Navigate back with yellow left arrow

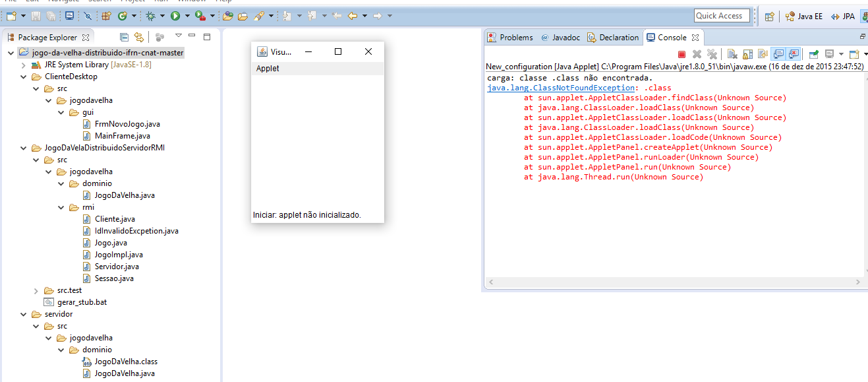click(352, 16)
